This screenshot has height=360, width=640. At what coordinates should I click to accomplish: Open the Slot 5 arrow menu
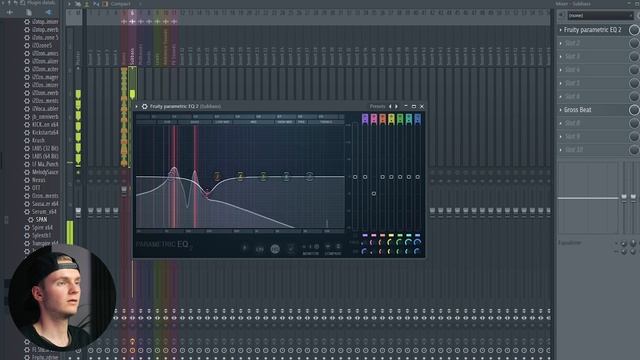click(x=560, y=83)
